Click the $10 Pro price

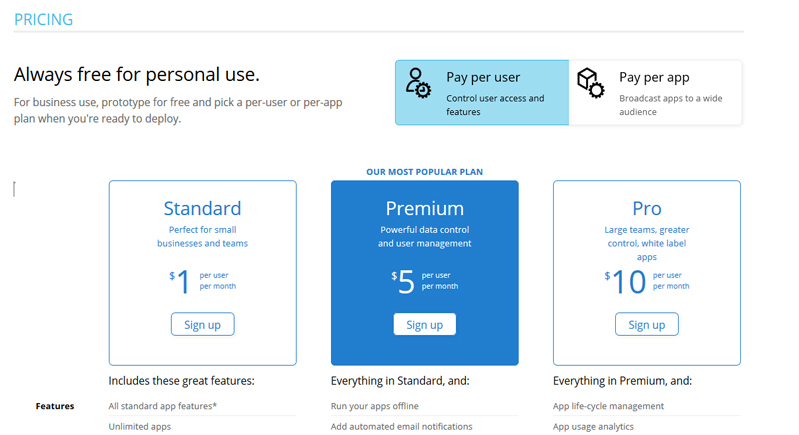tap(626, 282)
